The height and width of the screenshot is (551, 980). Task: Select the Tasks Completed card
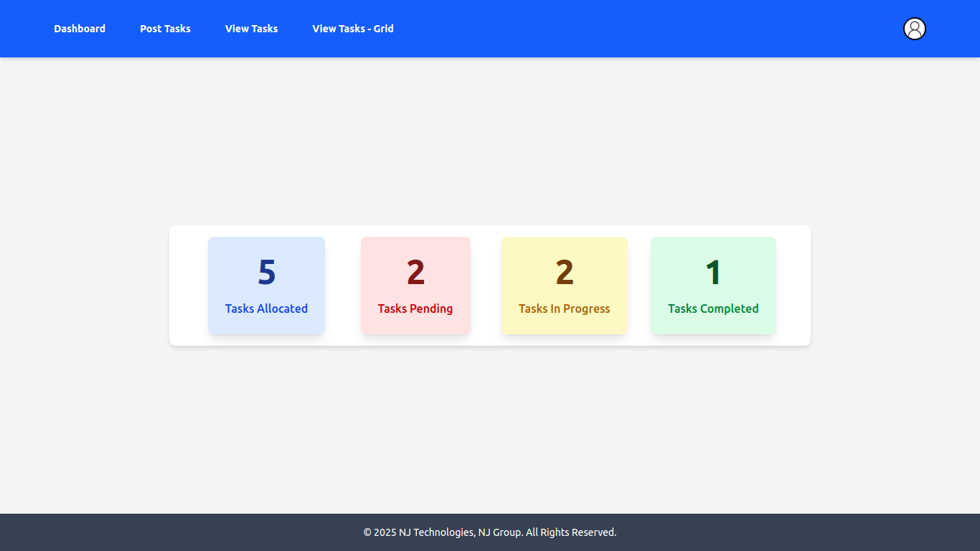pyautogui.click(x=713, y=286)
